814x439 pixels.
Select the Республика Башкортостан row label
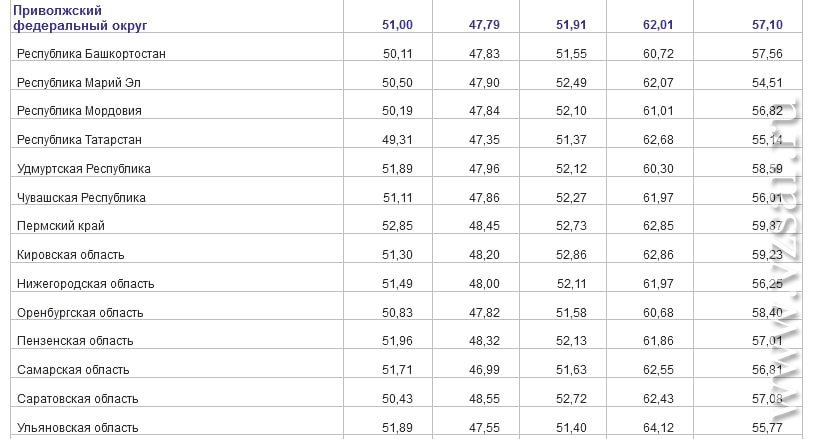(x=91, y=53)
